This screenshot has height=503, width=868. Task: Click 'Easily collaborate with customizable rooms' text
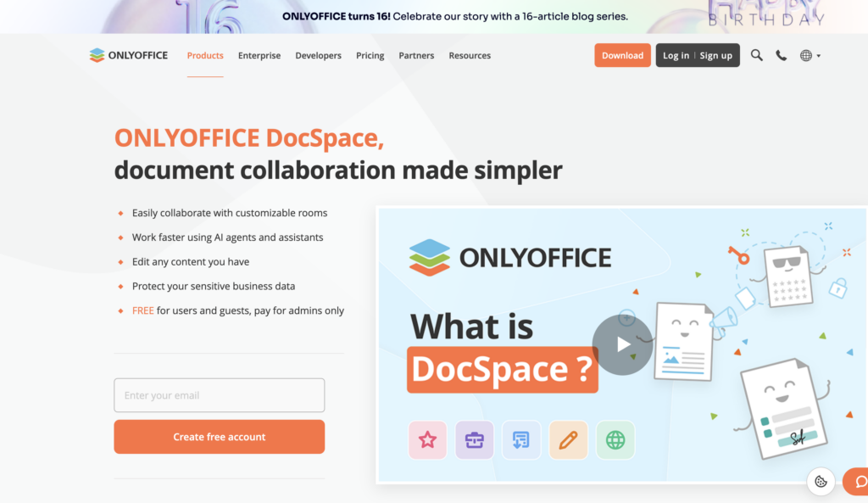[230, 213]
